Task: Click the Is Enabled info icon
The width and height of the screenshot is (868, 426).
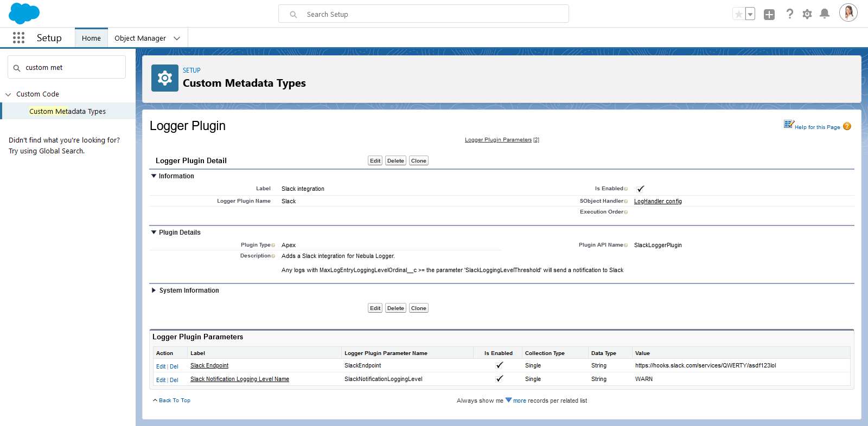Action: point(626,189)
